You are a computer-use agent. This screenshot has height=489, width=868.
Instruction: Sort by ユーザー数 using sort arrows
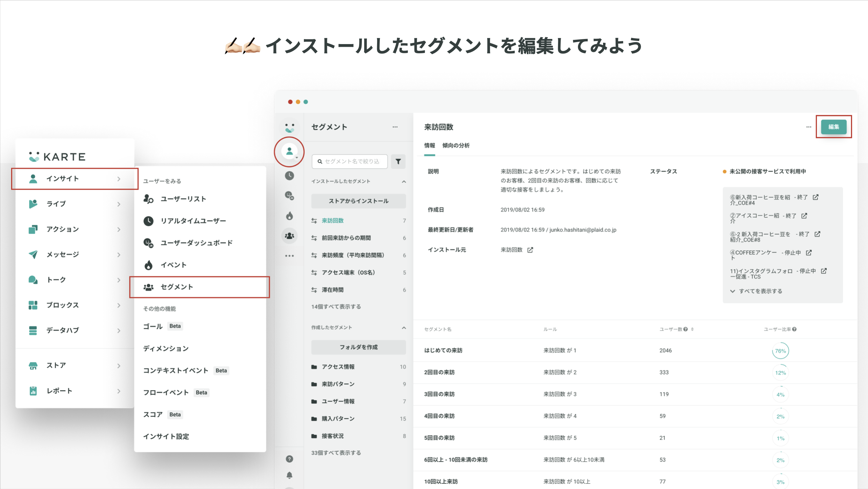(x=692, y=329)
